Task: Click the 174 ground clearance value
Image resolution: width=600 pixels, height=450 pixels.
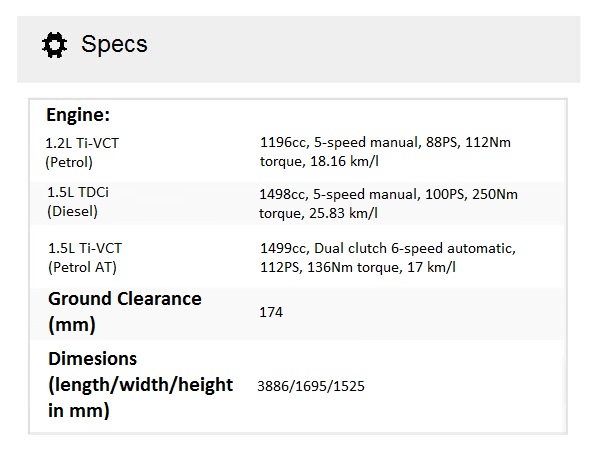Action: (x=271, y=312)
